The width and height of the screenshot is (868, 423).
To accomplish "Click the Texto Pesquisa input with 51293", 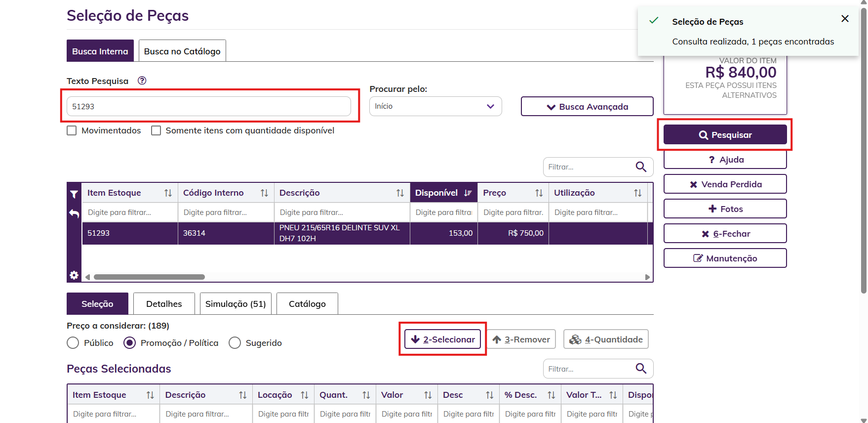I will coord(209,106).
